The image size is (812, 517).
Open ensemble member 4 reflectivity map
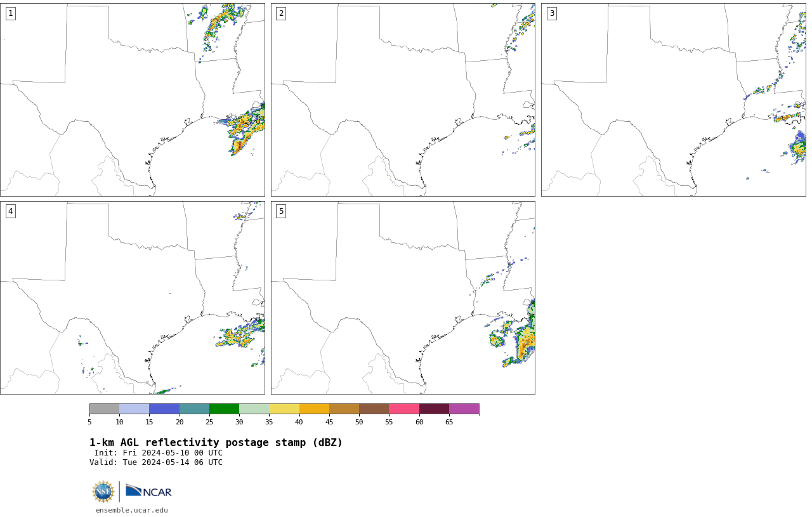[133, 298]
